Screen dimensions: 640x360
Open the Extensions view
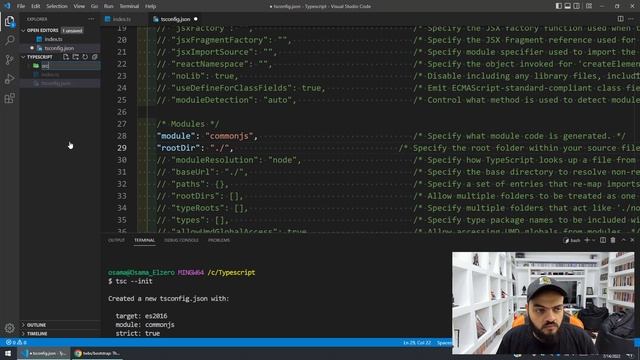coord(9,98)
